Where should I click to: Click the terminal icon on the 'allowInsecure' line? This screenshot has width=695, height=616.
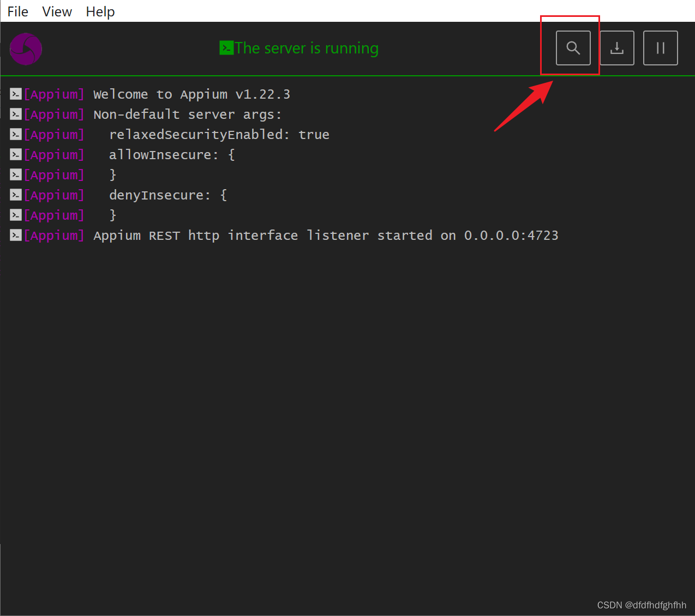click(x=15, y=154)
